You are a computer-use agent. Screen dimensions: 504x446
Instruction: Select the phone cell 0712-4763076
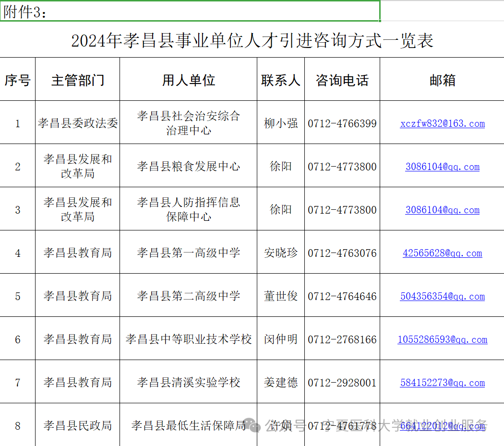click(342, 252)
